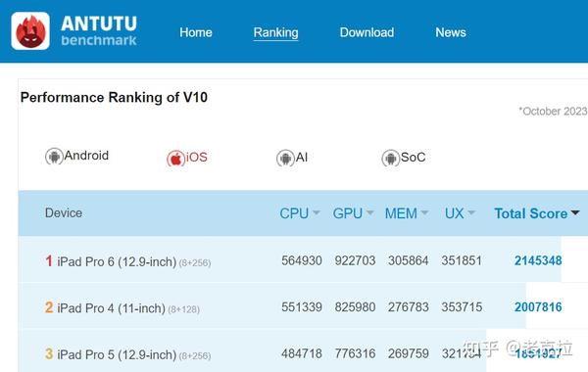Screen dimensions: 588x372
Task: Select the AI category icon
Action: pos(285,158)
